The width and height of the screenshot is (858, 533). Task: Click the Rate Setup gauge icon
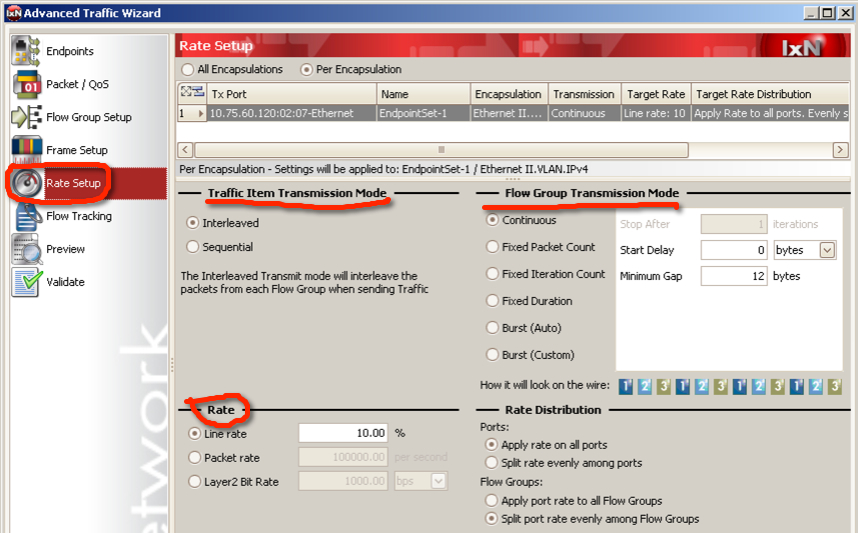click(x=26, y=183)
